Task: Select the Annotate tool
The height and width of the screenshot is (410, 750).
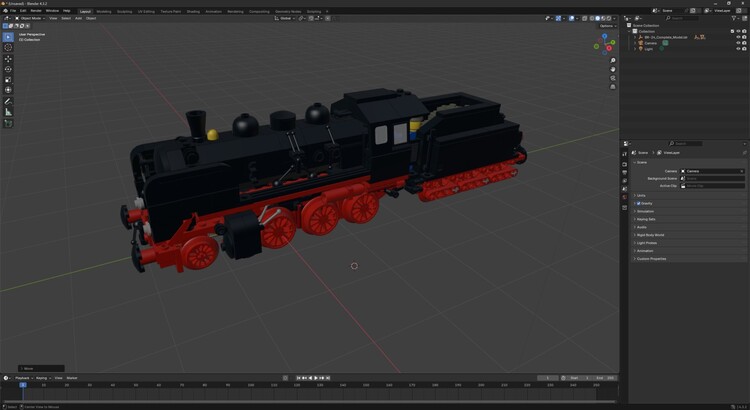Action: click(8, 101)
